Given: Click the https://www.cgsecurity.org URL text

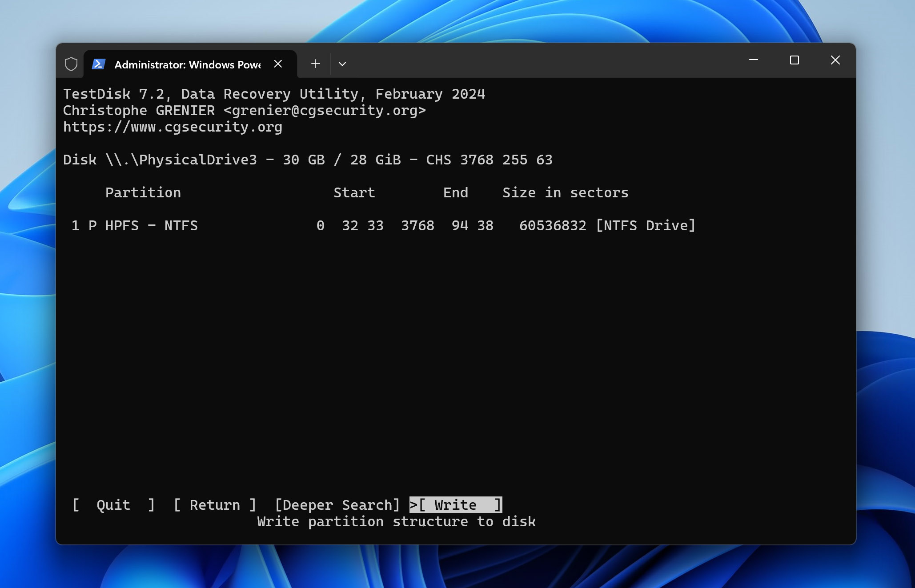Looking at the screenshot, I should 173,127.
